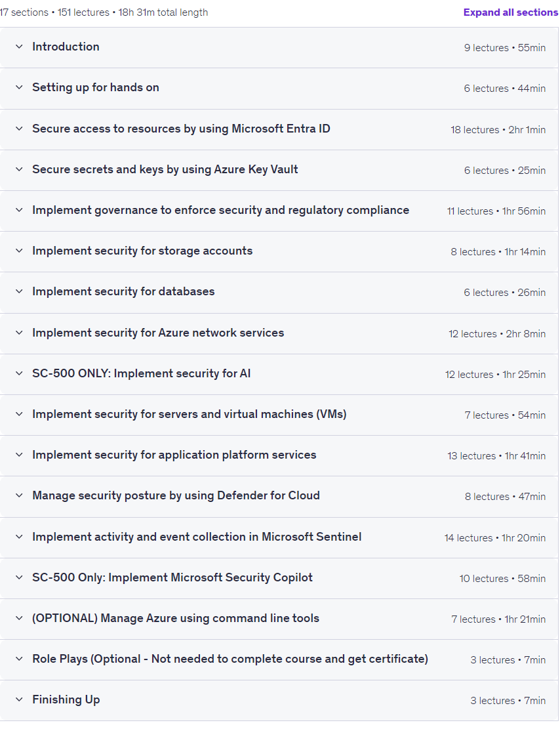Expand the Microsoft Security Copilot chevron
The height and width of the screenshot is (729, 560).
point(19,577)
